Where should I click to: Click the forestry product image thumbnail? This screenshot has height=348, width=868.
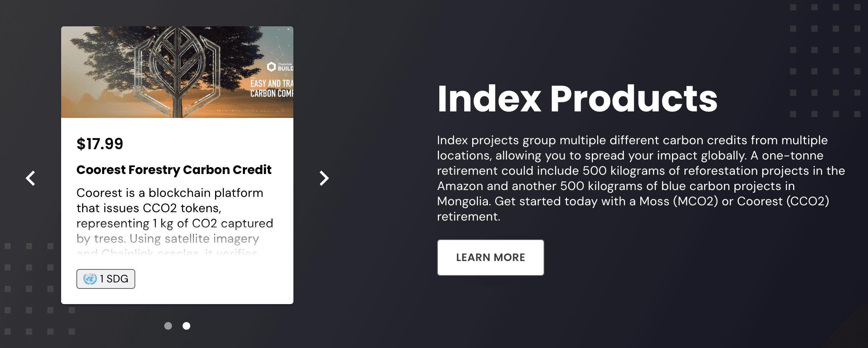[178, 72]
